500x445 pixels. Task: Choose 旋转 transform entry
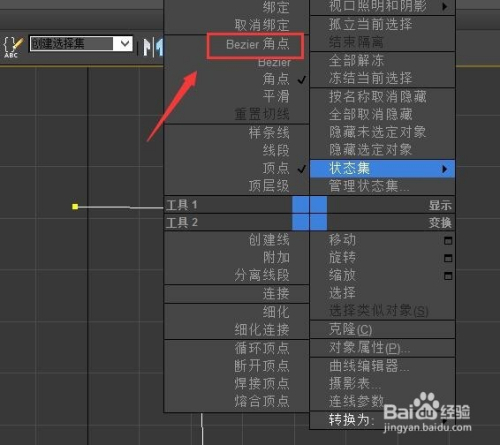pyautogui.click(x=342, y=258)
